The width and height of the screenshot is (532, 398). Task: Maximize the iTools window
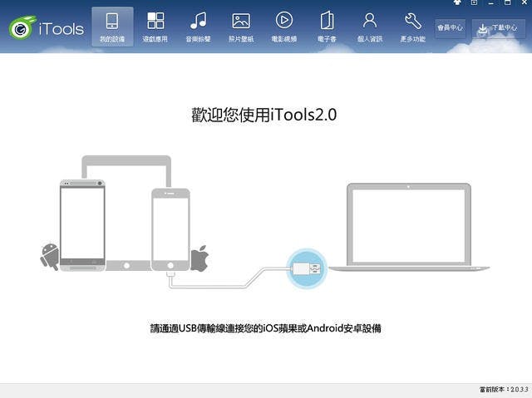coord(508,2)
